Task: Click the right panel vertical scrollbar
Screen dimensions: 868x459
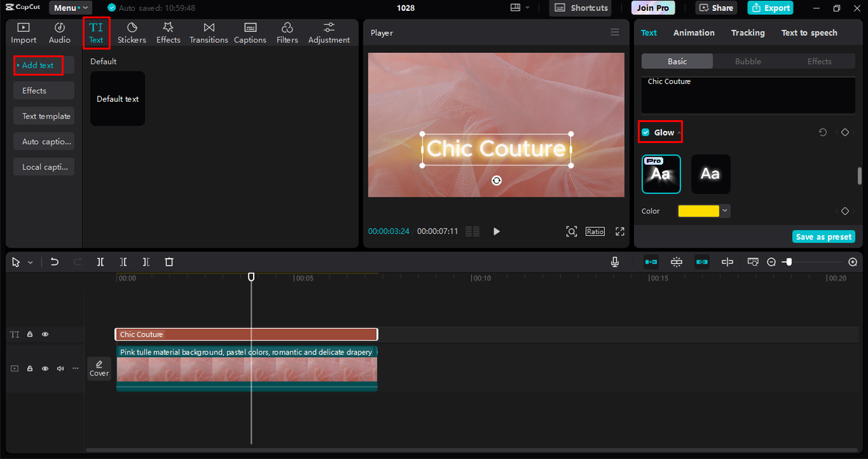Action: (860, 176)
